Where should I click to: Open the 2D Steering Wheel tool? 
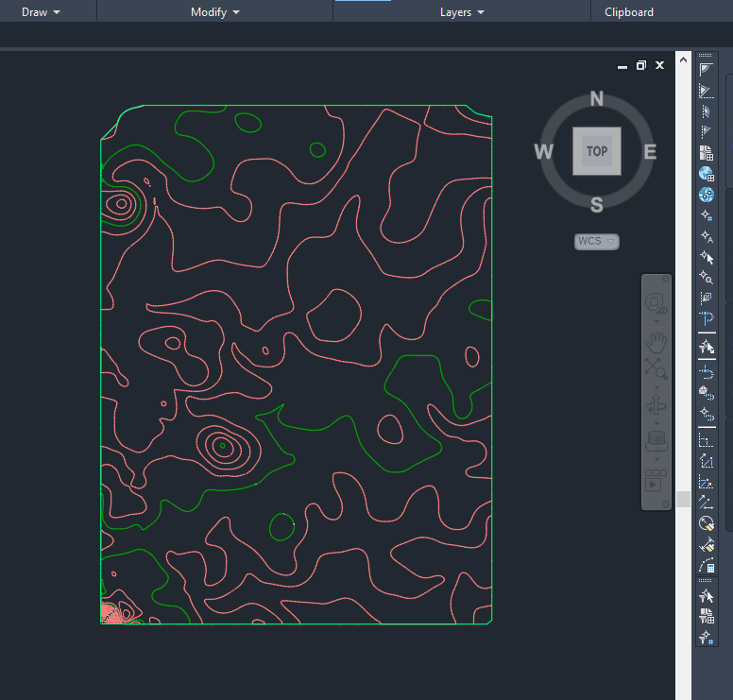point(656,302)
